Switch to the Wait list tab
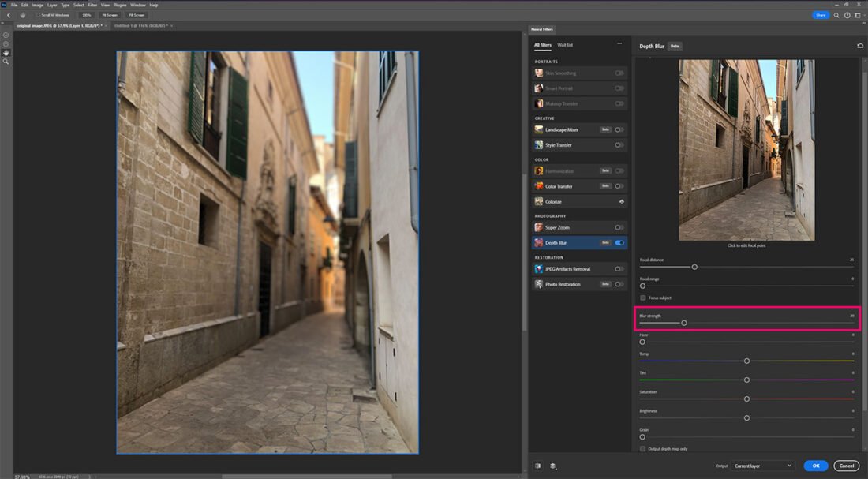Viewport: 868px width, 479px height. pos(565,45)
